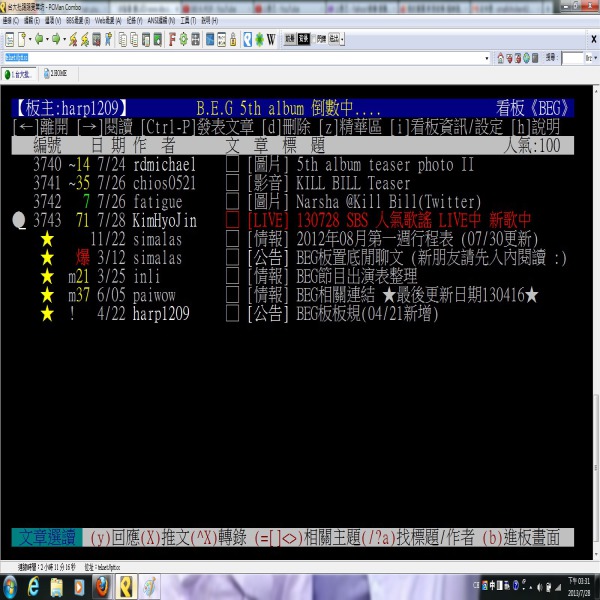Image resolution: width=600 pixels, height=600 pixels.
Task: Select post 3740 5th album teaser photo II
Action: [x=293, y=165]
